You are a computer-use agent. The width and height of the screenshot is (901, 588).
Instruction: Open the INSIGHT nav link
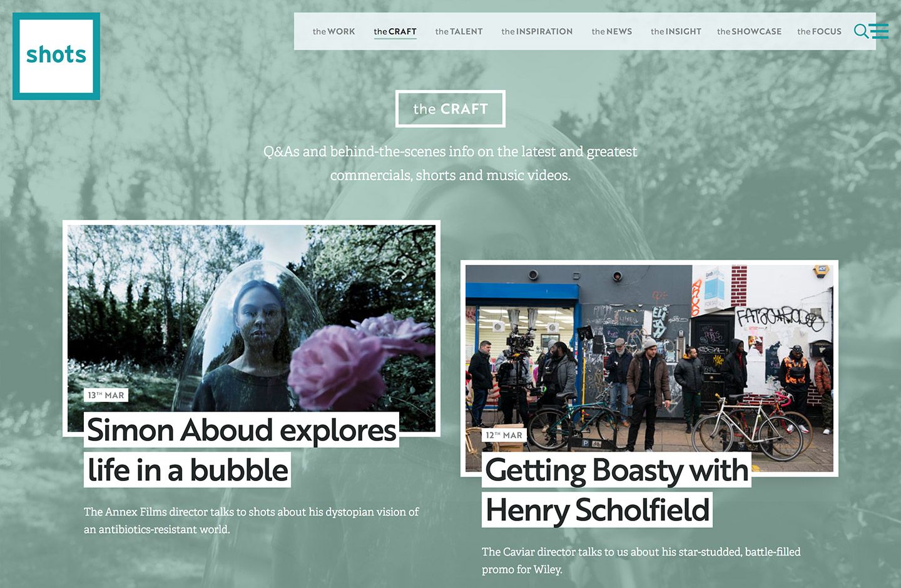click(676, 31)
